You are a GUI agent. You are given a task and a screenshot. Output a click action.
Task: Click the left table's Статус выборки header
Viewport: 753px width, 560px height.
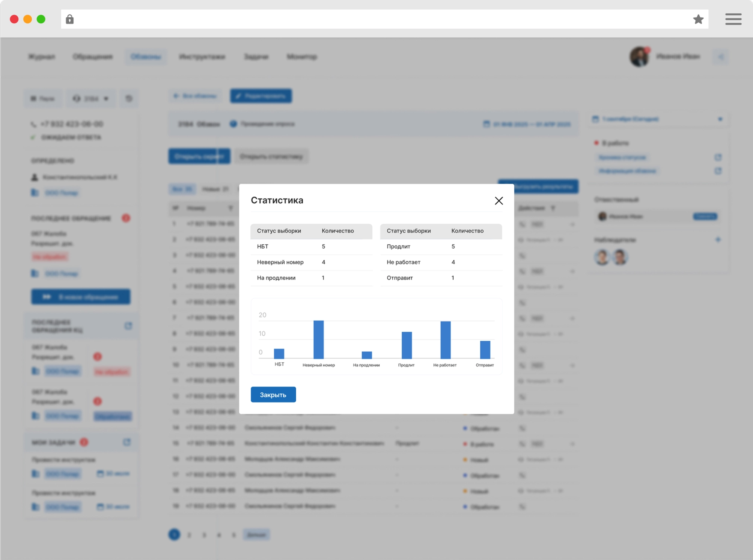279,231
